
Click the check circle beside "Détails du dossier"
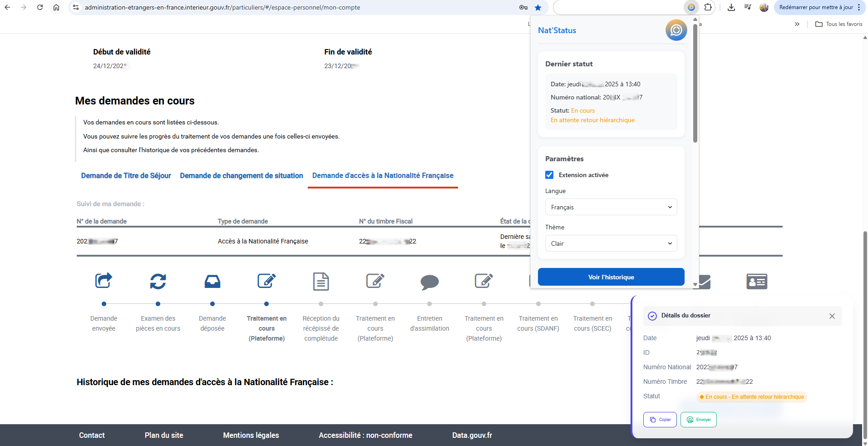click(652, 316)
